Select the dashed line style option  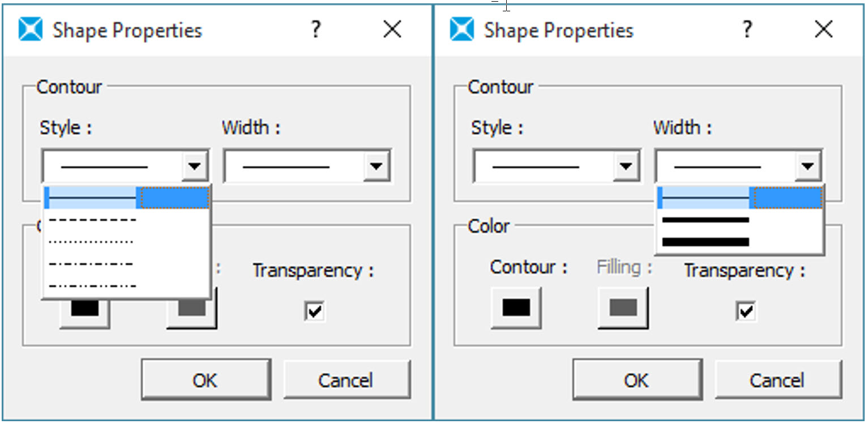92,220
